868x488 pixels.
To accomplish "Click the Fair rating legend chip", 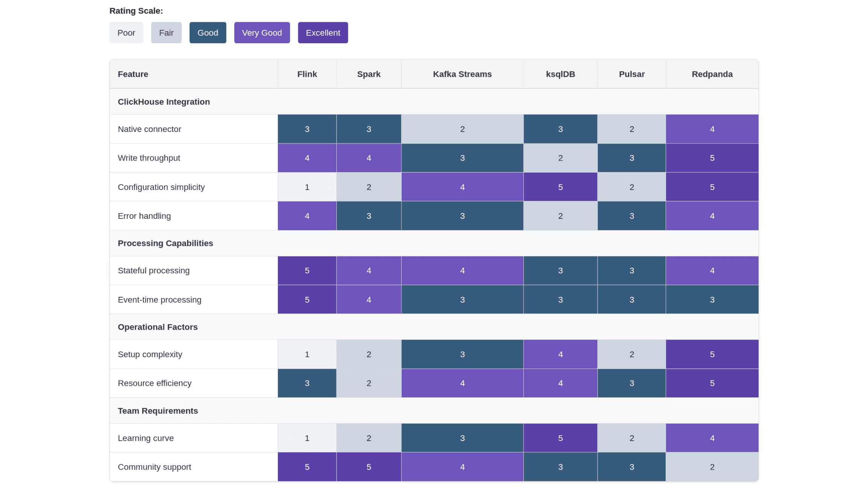I will [166, 33].
